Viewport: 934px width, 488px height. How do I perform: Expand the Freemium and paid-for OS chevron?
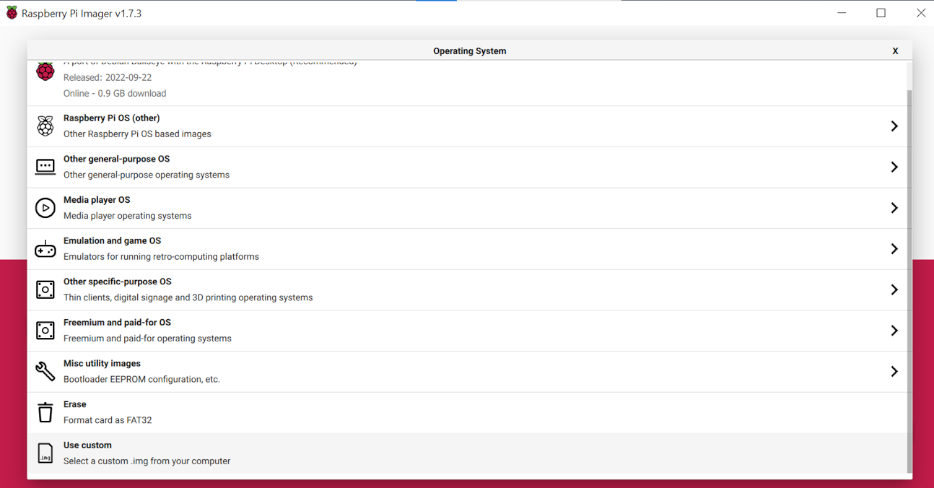click(894, 331)
